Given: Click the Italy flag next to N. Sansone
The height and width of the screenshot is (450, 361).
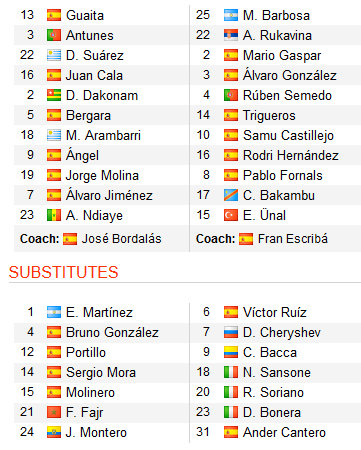Looking at the screenshot, I should (231, 372).
